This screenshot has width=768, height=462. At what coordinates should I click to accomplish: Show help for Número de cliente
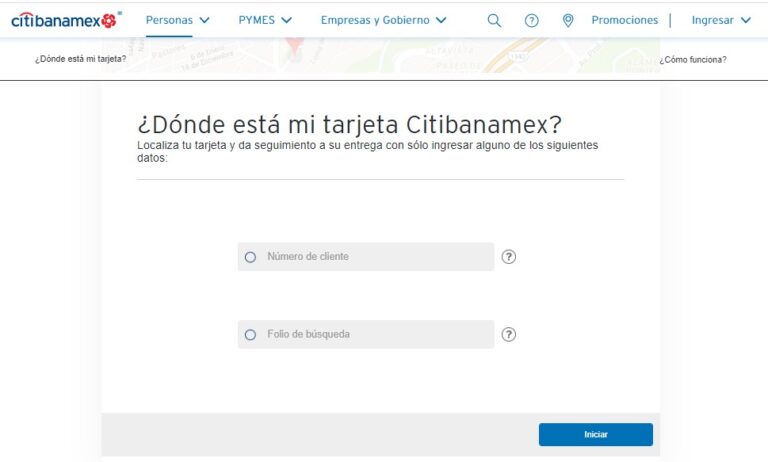tap(508, 257)
